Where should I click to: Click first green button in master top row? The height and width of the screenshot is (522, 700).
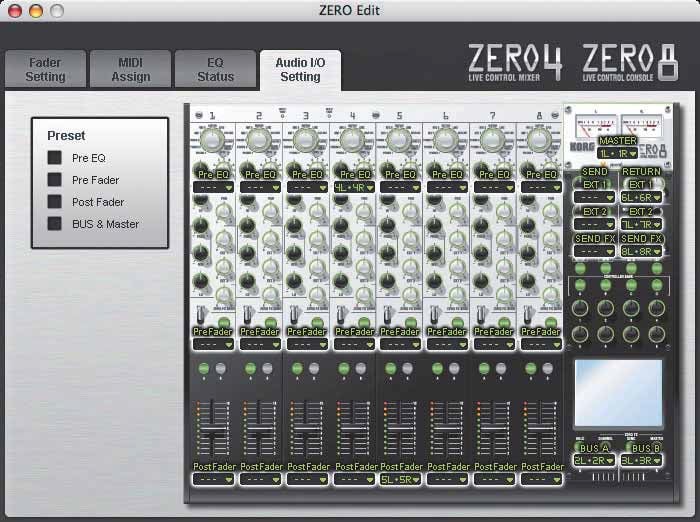tap(580, 268)
